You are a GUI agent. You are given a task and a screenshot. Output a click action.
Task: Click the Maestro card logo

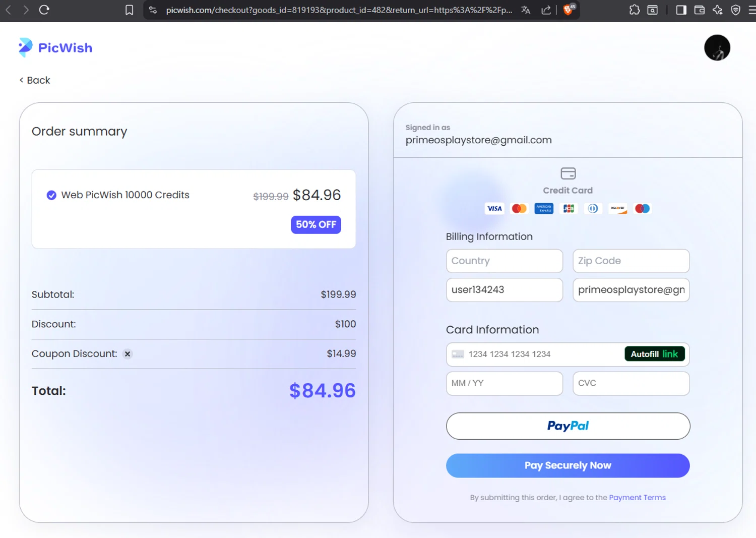[643, 208]
